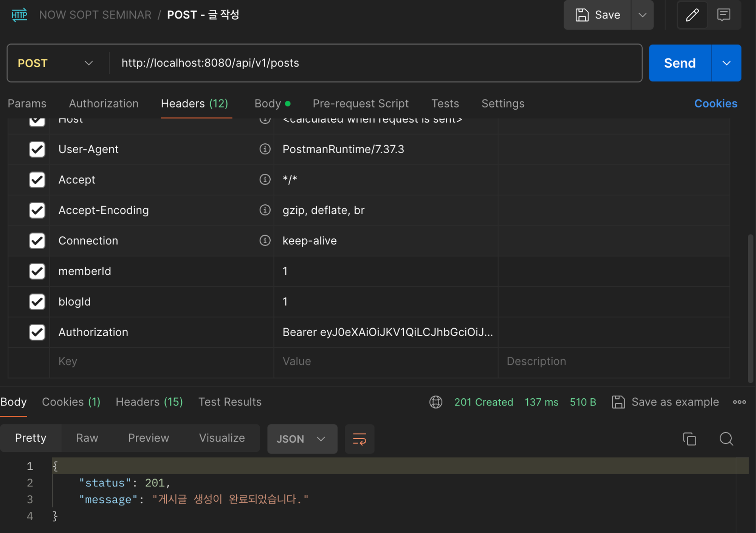
Task: Open the JSON format dropdown
Action: click(302, 439)
